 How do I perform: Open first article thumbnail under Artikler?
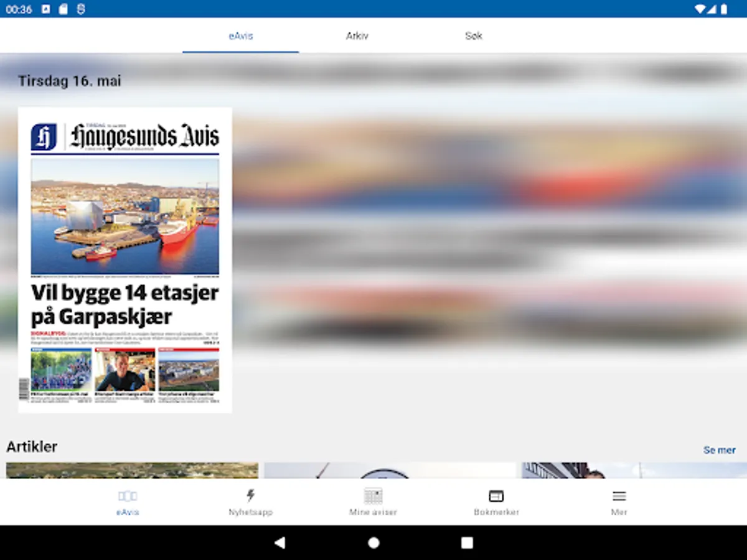(132, 470)
